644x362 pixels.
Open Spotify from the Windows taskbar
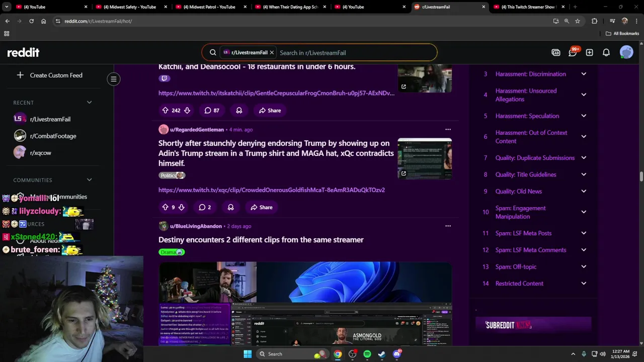pyautogui.click(x=367, y=354)
